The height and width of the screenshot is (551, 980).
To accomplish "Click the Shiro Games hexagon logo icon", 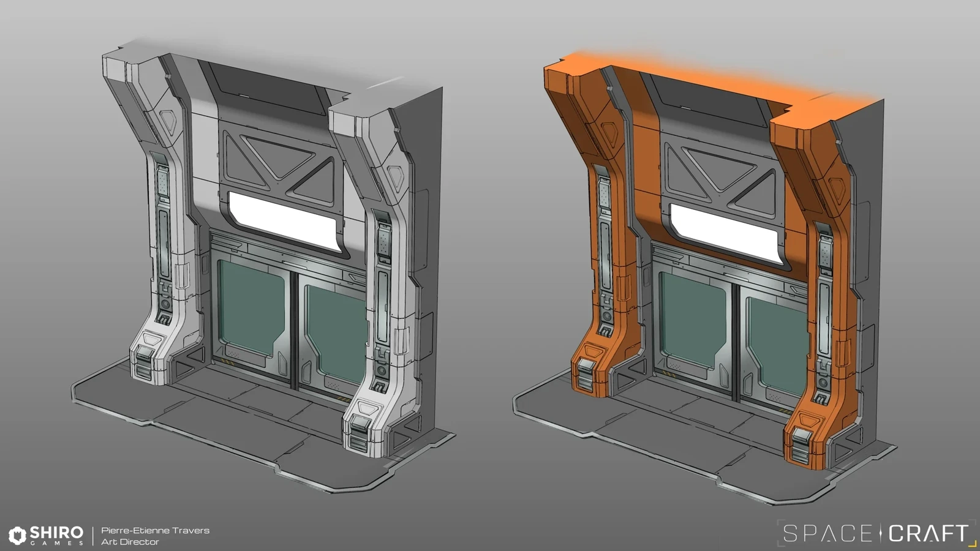I will point(17,535).
